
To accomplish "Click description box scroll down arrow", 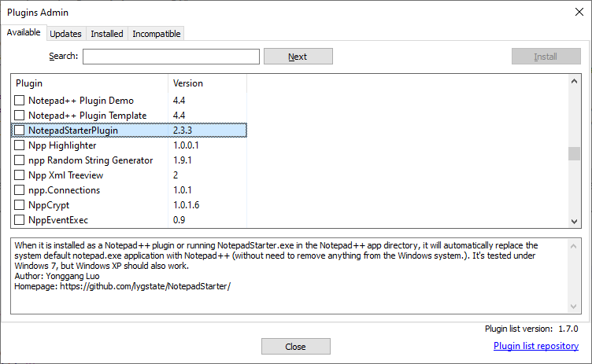I will [x=573, y=307].
